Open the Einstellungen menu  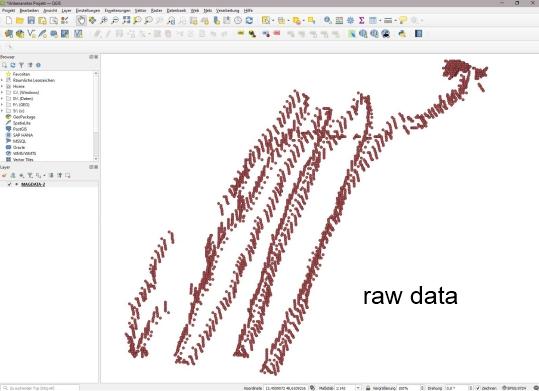[x=88, y=11]
